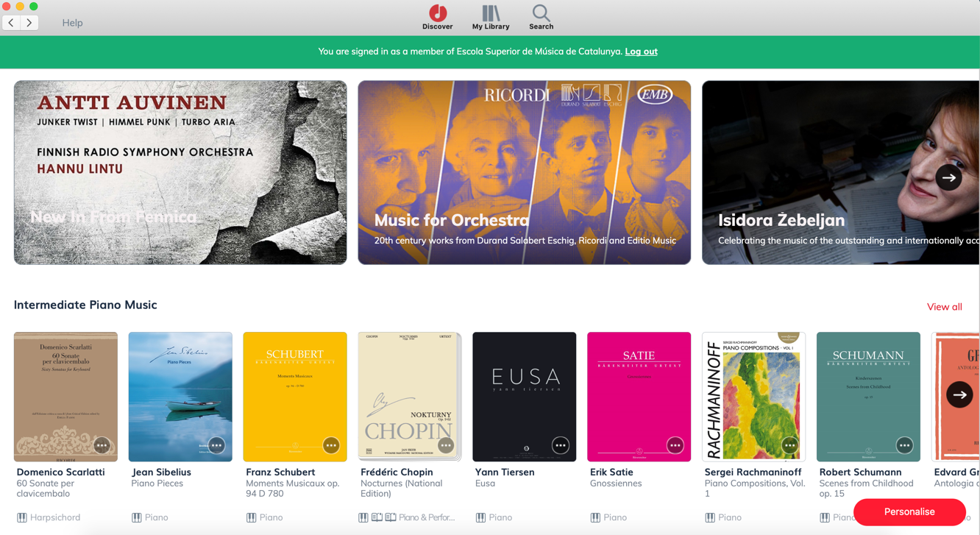Viewport: 980px width, 535px height.
Task: Open the Discover section
Action: [438, 17]
